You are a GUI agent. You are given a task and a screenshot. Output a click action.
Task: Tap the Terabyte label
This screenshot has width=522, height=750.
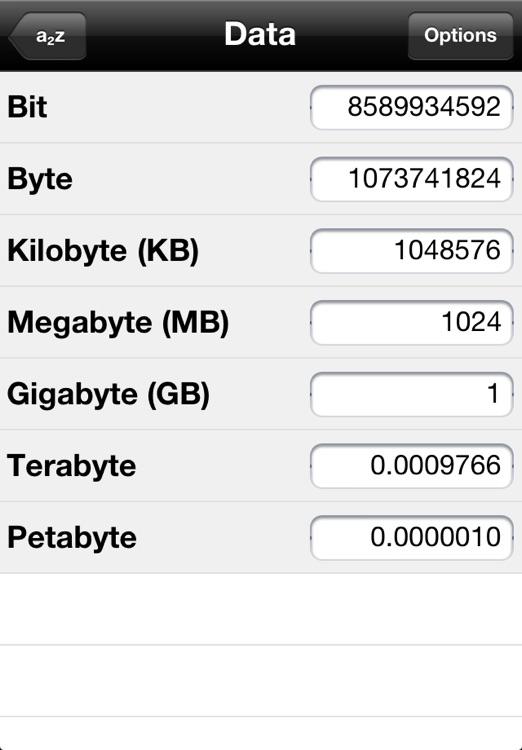coord(72,466)
